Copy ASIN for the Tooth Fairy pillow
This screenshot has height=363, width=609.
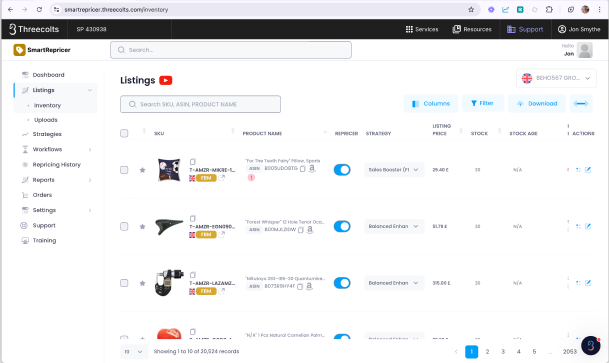pyautogui.click(x=303, y=168)
